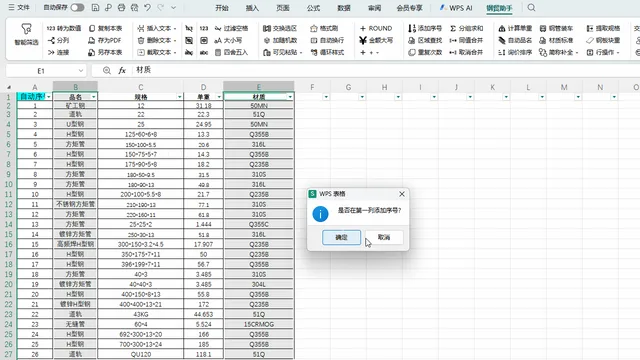Image resolution: width=640 pixels, height=360 pixels.
Task: Open the Name Box dropdown showing E1
Action: (x=81, y=71)
